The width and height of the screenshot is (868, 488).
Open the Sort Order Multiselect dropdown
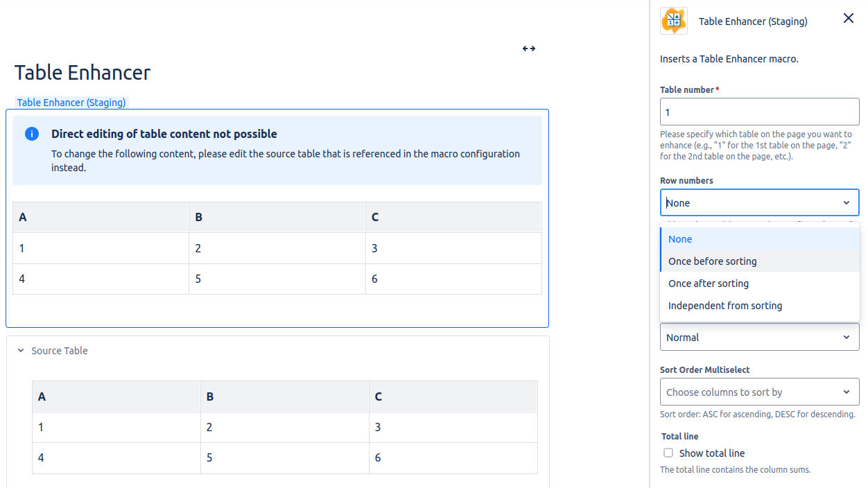point(759,392)
